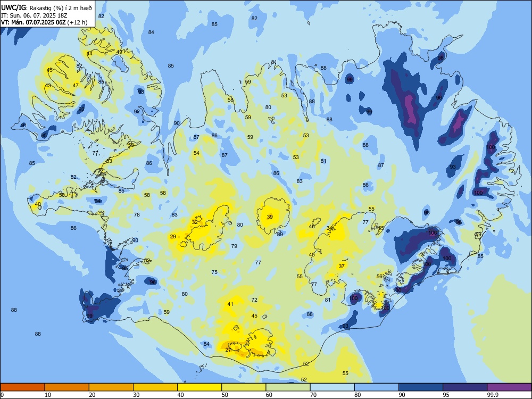Select the humidity value 29 on the map

click(173, 237)
